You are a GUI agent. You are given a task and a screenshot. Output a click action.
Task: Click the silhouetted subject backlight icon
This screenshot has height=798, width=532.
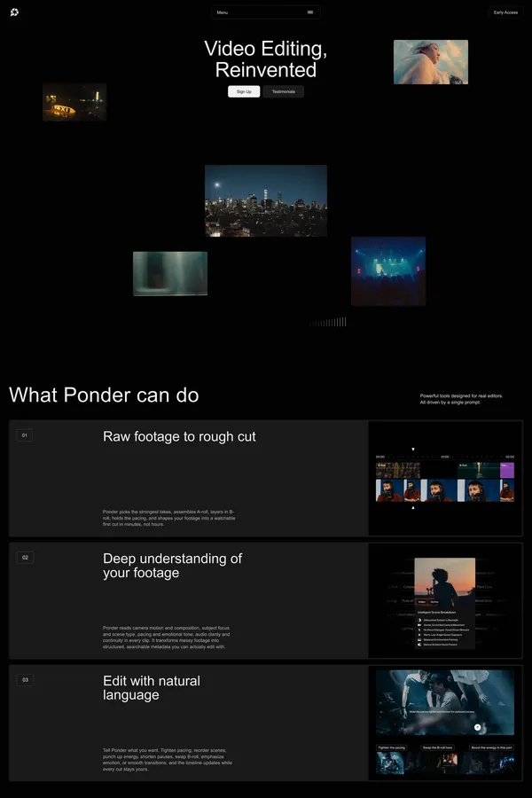pos(419,620)
